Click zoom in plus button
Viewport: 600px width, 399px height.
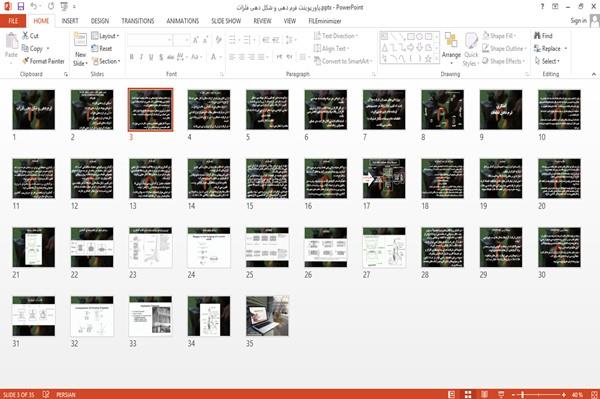pyautogui.click(x=564, y=394)
